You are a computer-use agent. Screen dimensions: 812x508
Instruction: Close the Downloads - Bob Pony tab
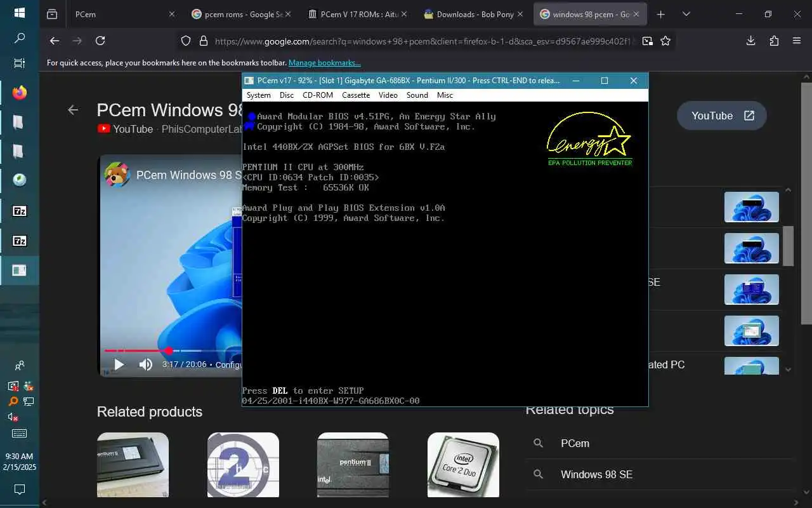tap(521, 14)
